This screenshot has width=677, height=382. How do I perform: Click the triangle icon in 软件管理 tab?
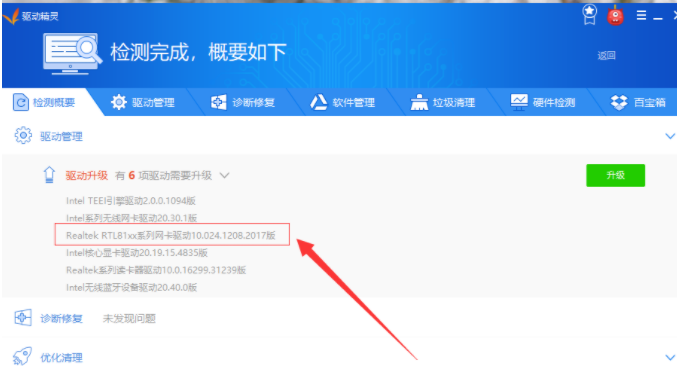point(319,102)
